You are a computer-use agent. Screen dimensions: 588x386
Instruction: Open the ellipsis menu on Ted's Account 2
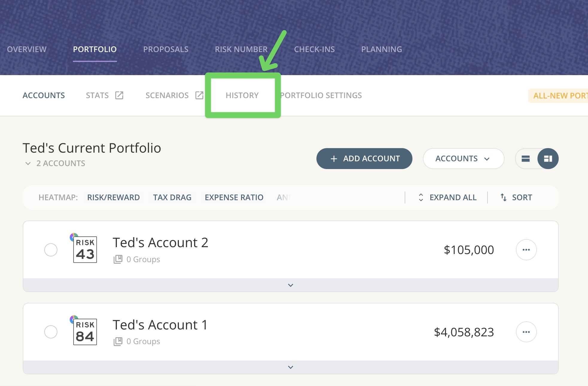coord(526,250)
